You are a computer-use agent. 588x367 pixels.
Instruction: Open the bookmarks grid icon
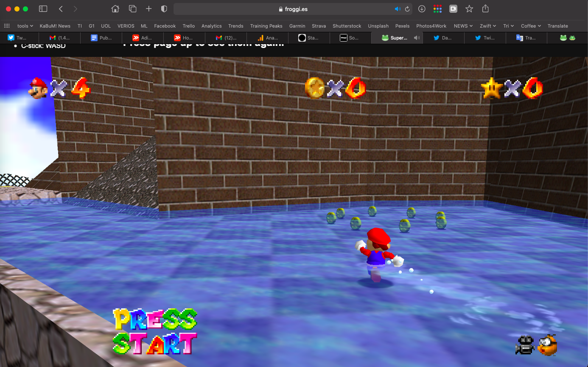point(7,26)
